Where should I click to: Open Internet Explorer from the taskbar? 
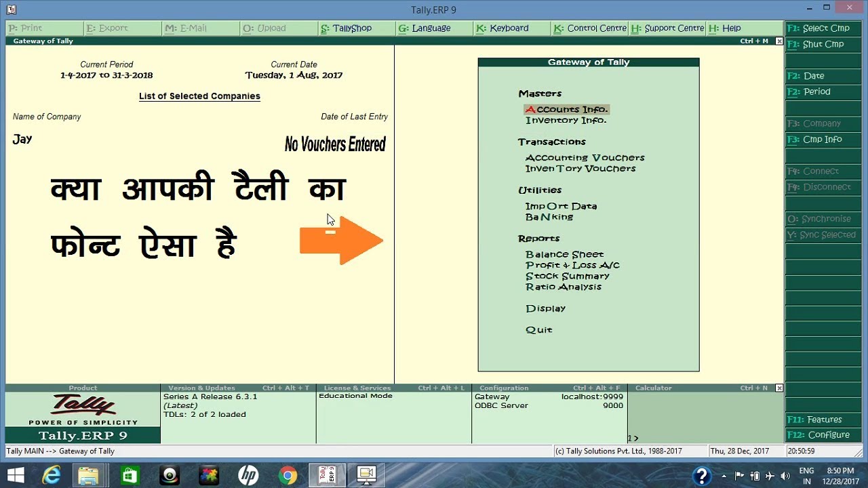52,475
